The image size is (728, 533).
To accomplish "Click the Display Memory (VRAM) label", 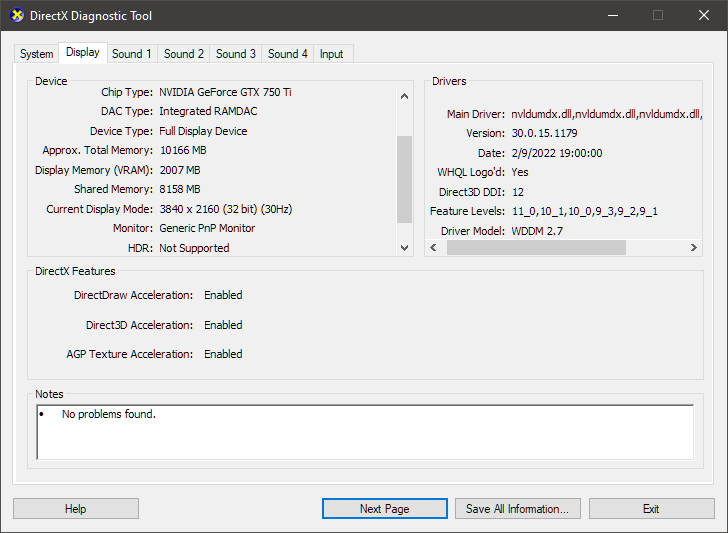I will [94, 170].
